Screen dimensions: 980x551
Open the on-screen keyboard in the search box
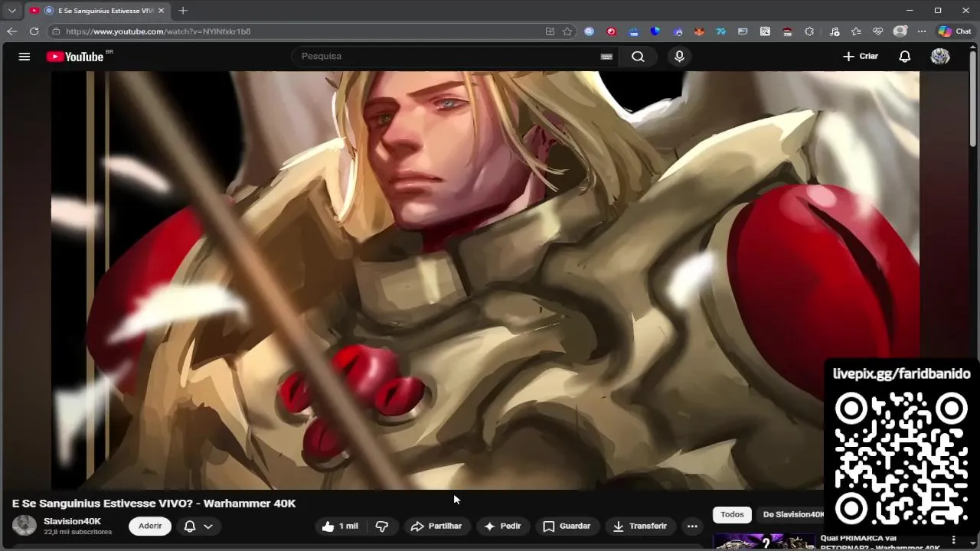[x=606, y=57]
